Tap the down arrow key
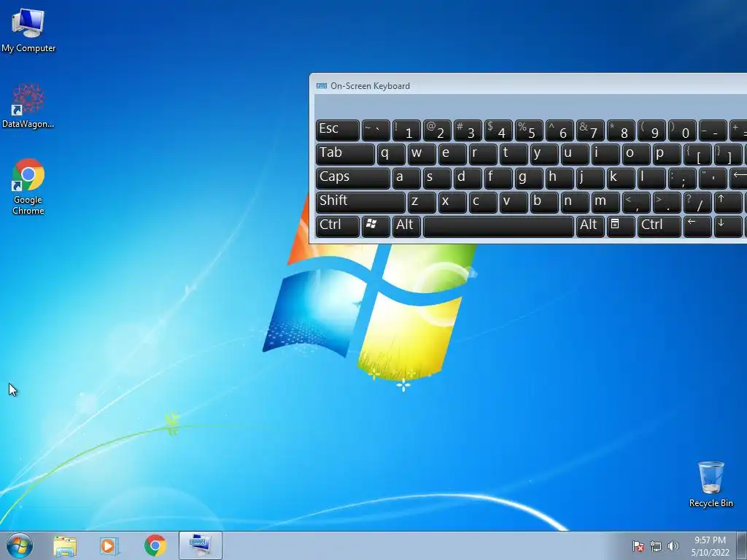 tap(727, 226)
